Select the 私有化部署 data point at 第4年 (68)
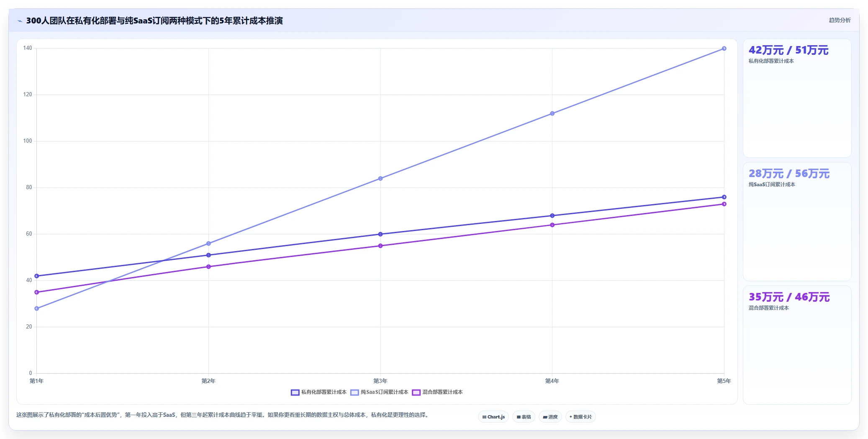 pos(552,216)
